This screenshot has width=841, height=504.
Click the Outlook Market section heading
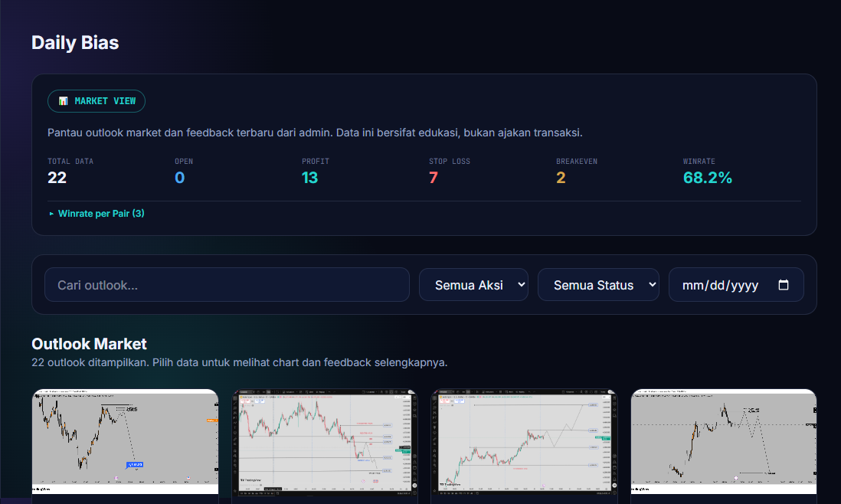89,344
